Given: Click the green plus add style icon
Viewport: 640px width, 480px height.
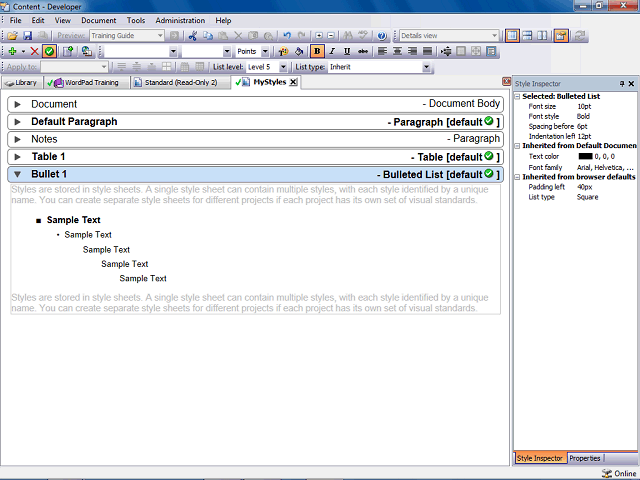Looking at the screenshot, I should 12,51.
